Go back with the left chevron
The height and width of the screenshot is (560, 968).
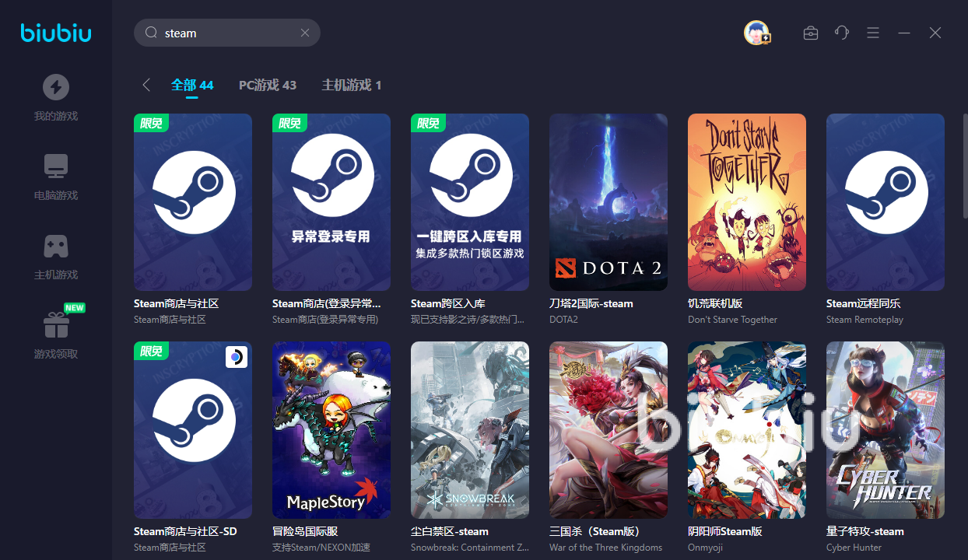[x=146, y=85]
